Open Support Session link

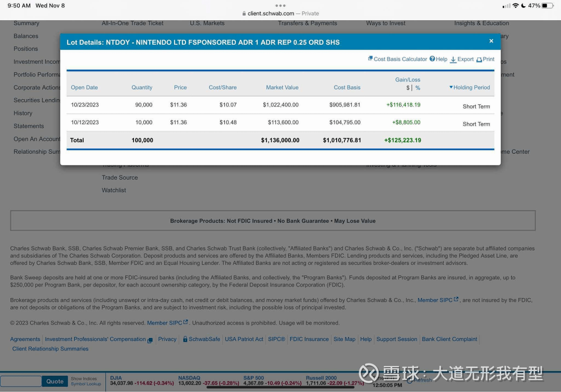tap(397, 339)
